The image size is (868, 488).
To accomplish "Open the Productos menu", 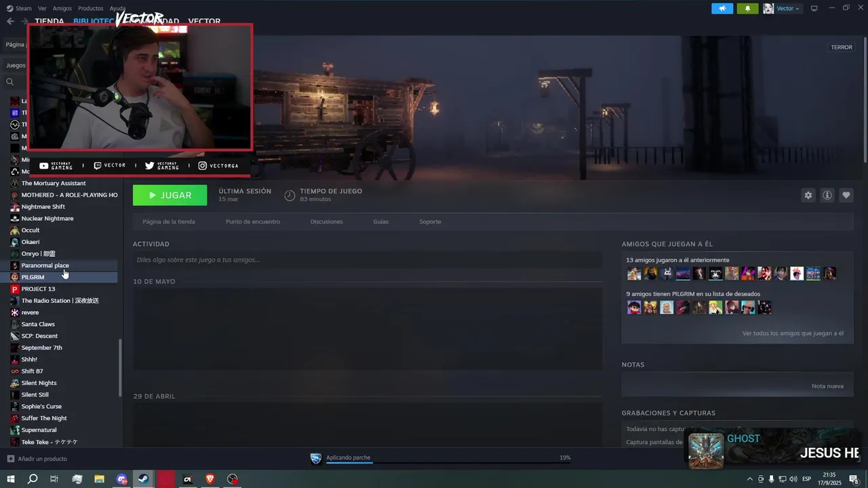I will point(91,8).
